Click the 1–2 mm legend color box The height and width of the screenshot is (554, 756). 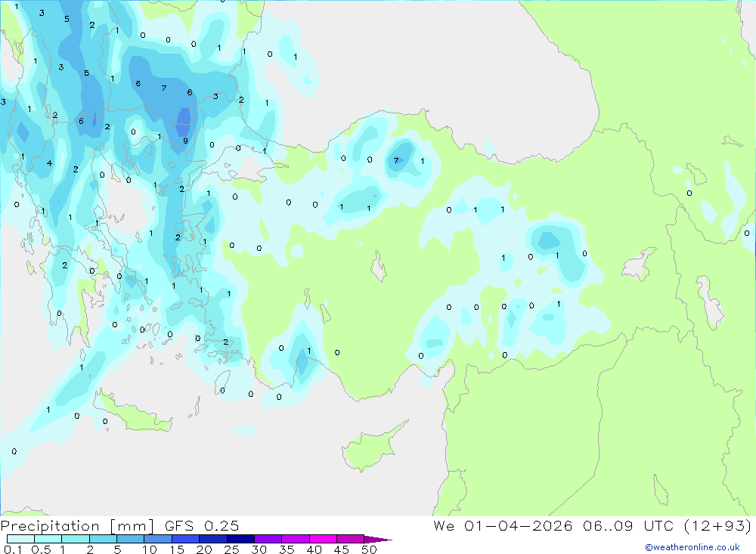pos(76,539)
